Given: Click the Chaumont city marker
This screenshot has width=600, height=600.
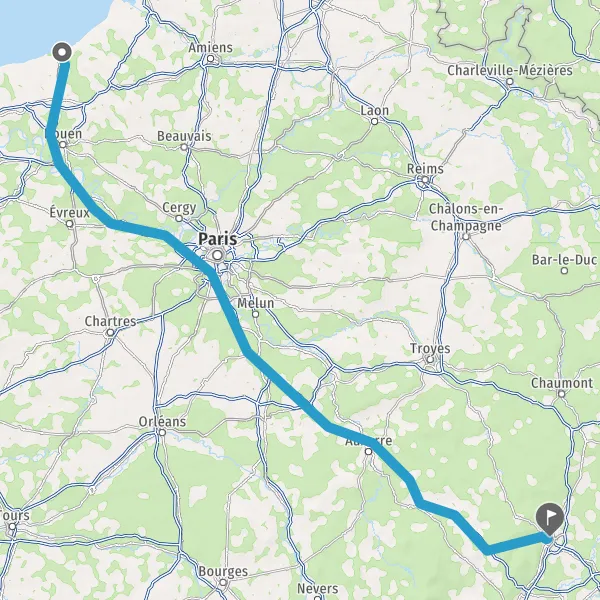Looking at the screenshot, I should click(x=561, y=394).
